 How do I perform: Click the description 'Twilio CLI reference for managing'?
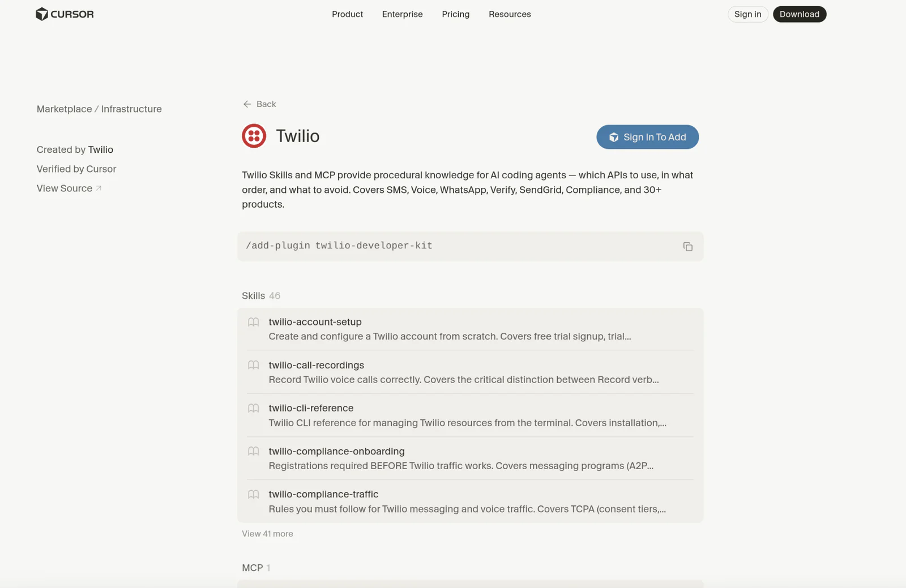[x=467, y=423]
